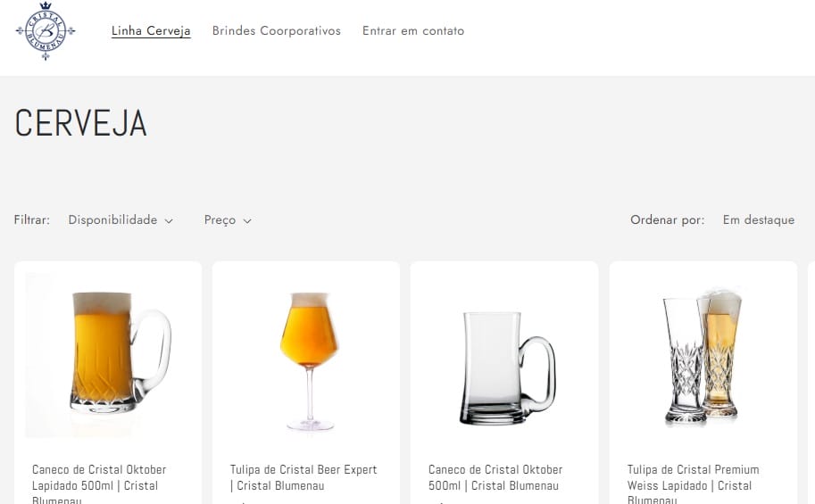Screen dimensions: 815x504
Task: Click the Filtrar label
Action: coord(32,220)
